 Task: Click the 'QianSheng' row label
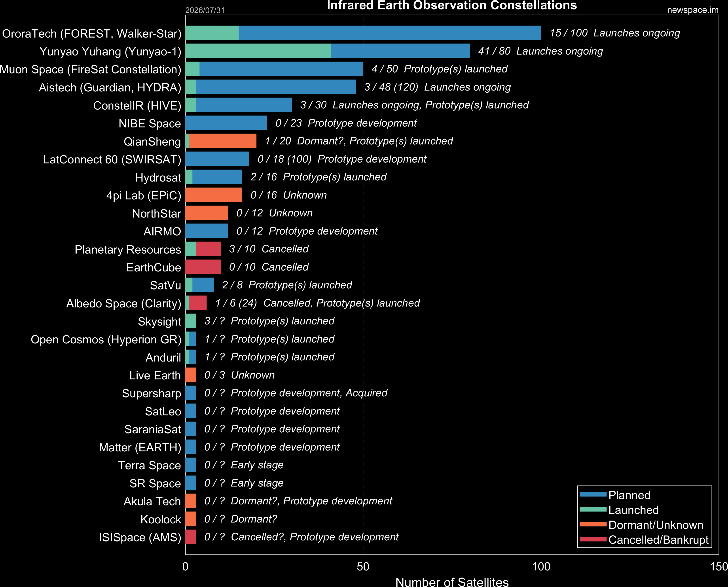tap(152, 141)
